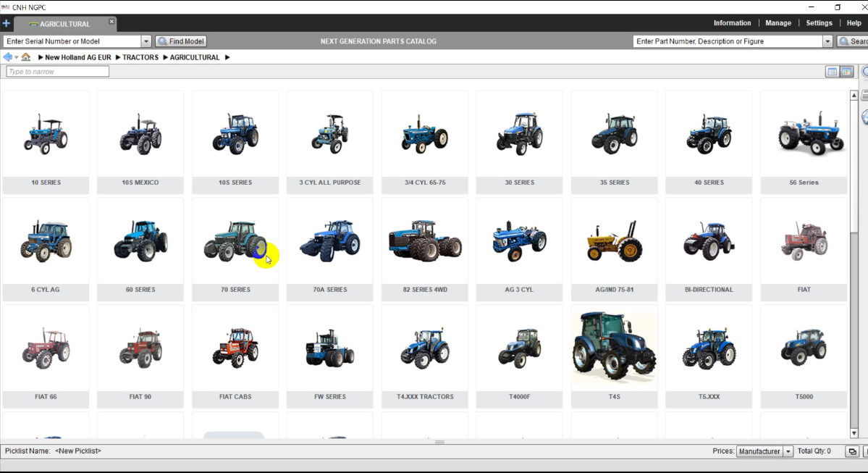The height and width of the screenshot is (473, 868).
Task: Choose the 60 SERIES tile
Action: pos(140,249)
